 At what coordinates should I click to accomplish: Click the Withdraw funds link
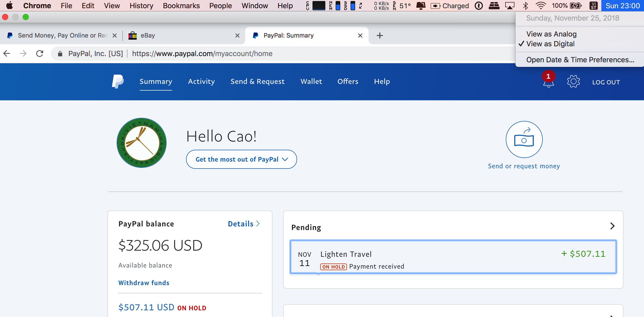[x=144, y=283]
